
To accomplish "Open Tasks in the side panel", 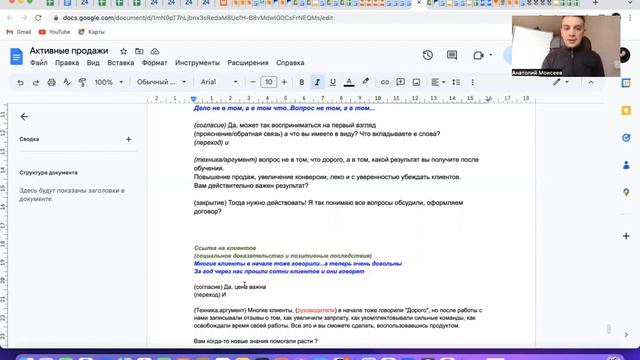I will 626,138.
